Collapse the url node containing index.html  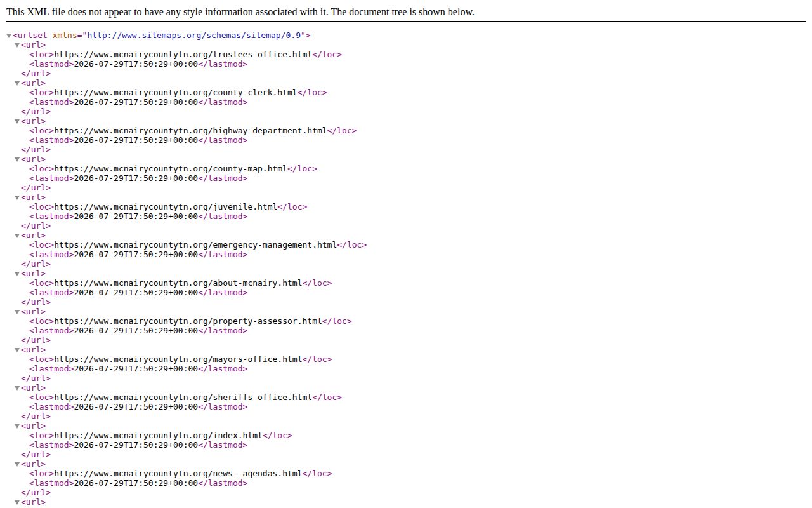point(17,426)
